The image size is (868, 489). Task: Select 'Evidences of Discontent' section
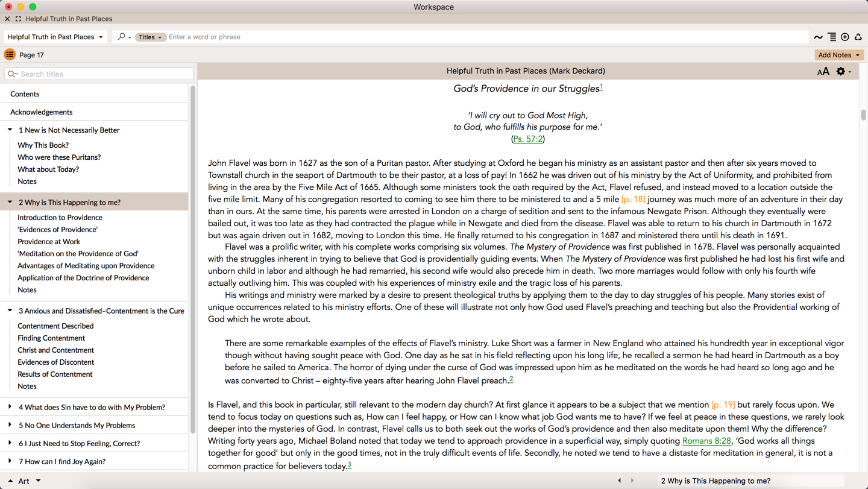point(55,362)
